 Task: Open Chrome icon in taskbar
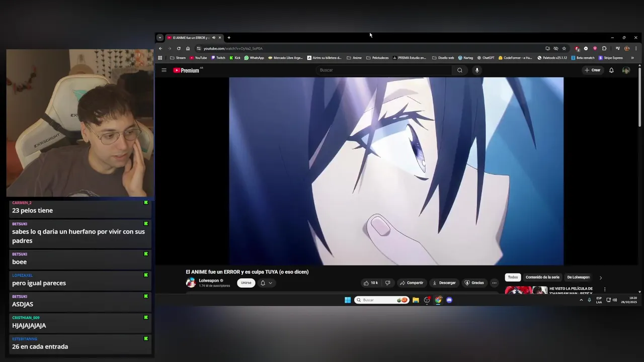point(438,300)
